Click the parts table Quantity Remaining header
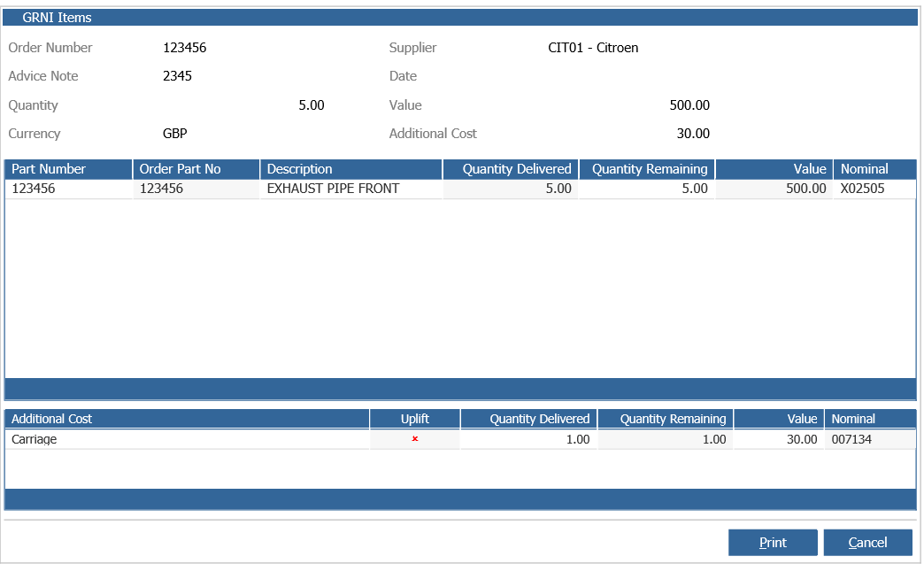 [x=647, y=169]
